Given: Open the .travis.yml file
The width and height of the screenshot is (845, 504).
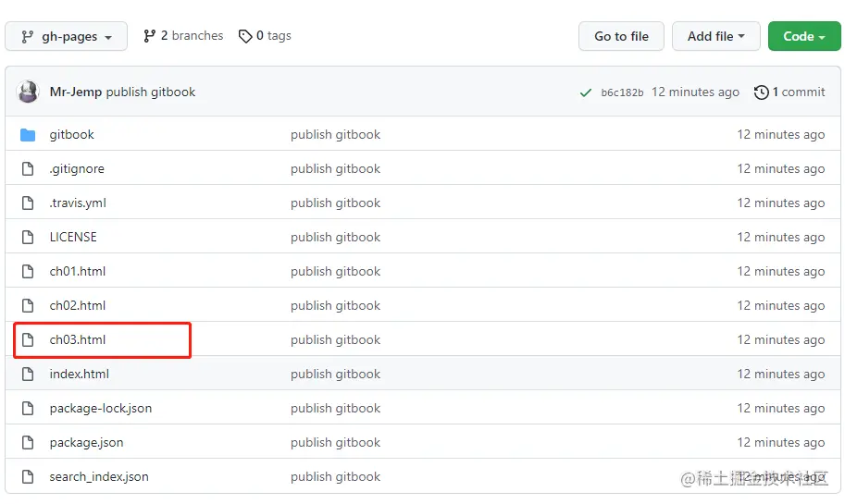Looking at the screenshot, I should [x=78, y=203].
